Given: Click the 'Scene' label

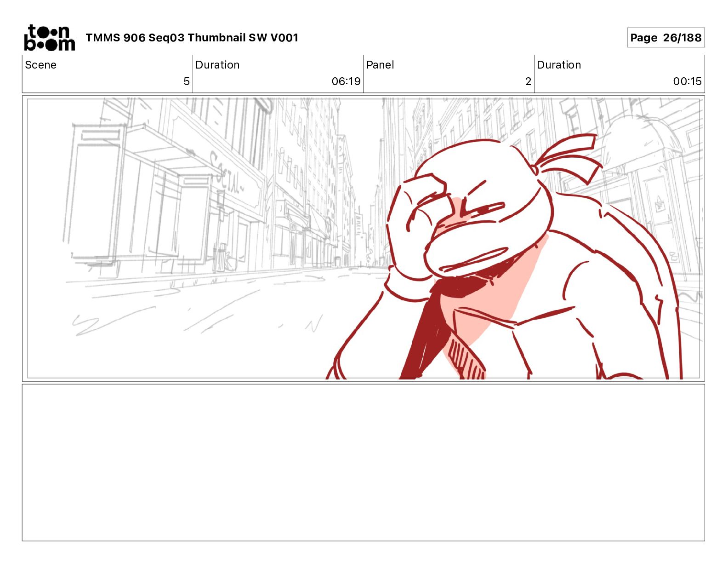Looking at the screenshot, I should point(41,65).
